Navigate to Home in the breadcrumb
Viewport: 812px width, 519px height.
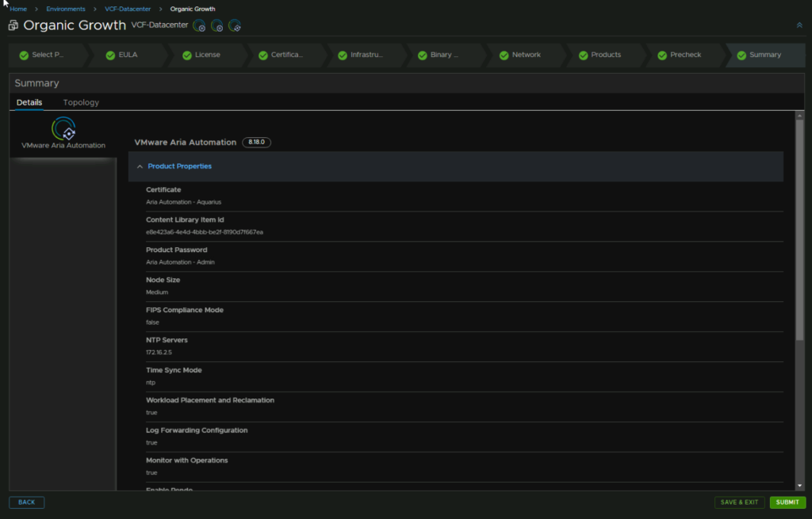click(x=18, y=9)
